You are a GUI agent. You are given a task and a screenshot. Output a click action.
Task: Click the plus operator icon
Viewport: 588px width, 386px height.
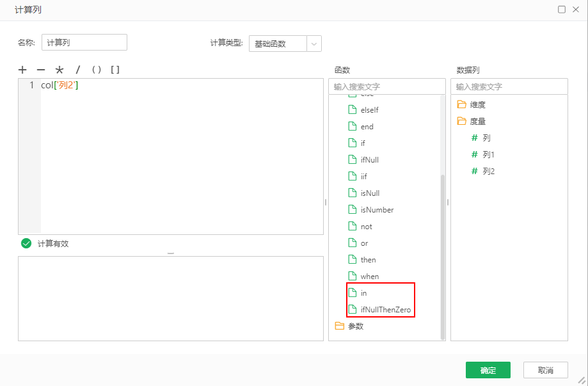pos(22,70)
